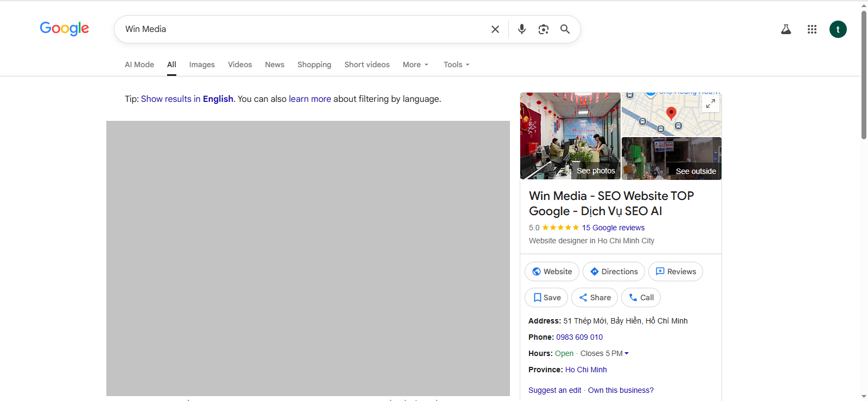Open the See outside street view thumbnail
The width and height of the screenshot is (868, 401).
672,158
